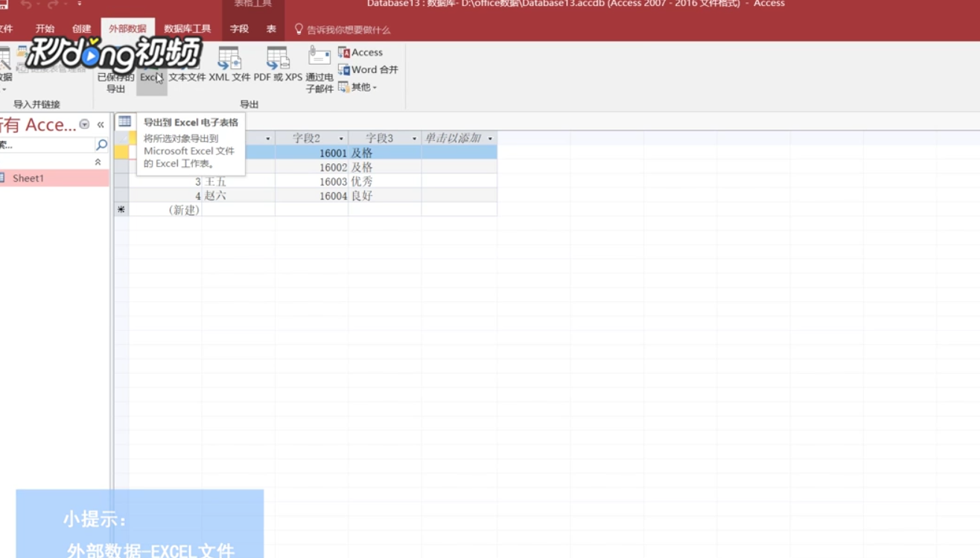Select Sheet1 table in navigation pane
Image resolution: width=980 pixels, height=558 pixels.
tap(54, 178)
